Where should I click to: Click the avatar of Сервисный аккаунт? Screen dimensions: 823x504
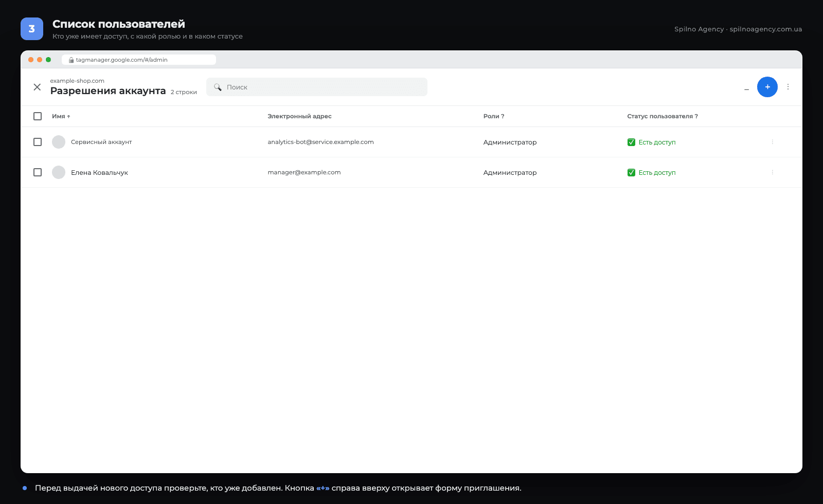point(59,142)
